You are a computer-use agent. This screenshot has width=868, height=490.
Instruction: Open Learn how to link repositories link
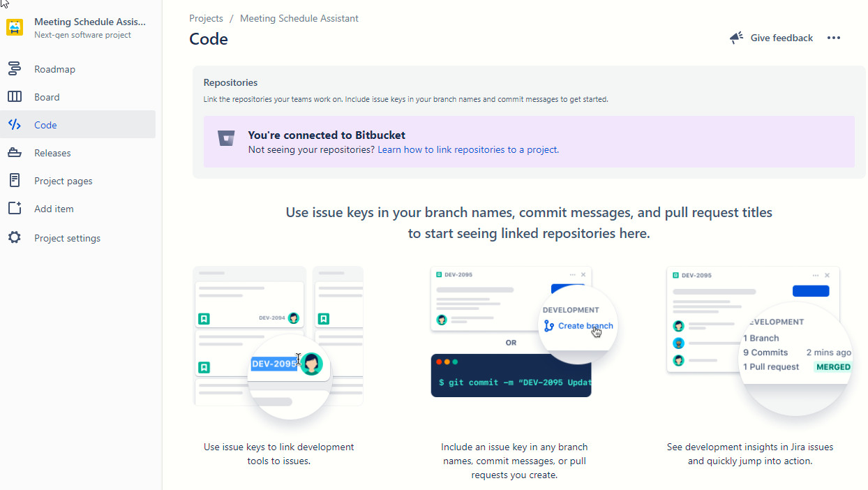(x=467, y=149)
